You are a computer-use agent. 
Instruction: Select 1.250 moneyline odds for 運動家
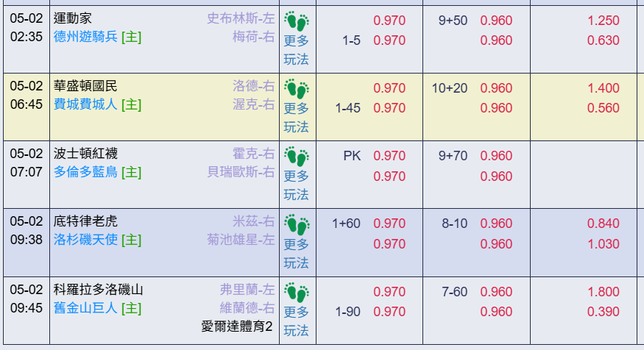coord(604,21)
